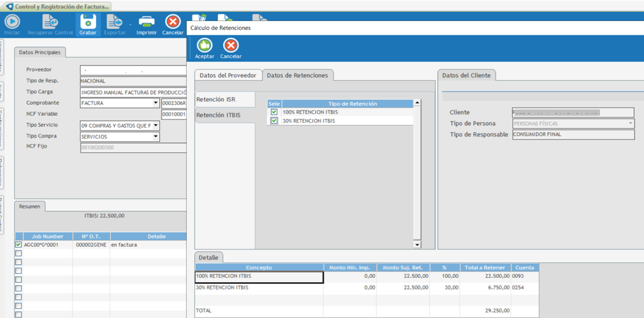Click the Total a Retener column header
Viewport: 644px width, 318px height.
click(486, 267)
